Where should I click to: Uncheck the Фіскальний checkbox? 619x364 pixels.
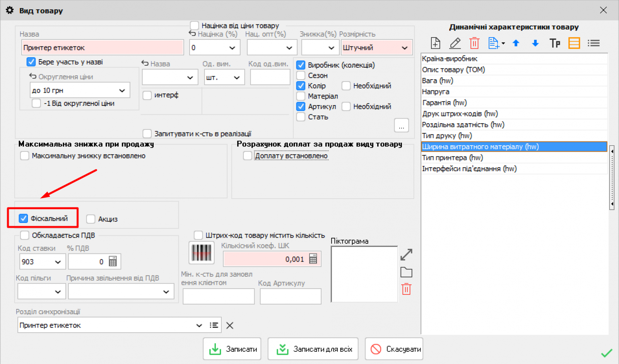tap(24, 219)
